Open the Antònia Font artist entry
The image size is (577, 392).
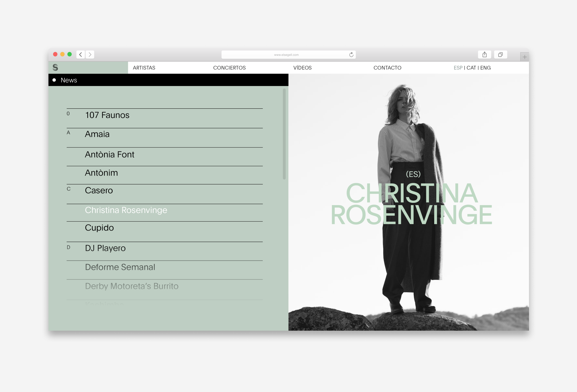[x=110, y=154]
